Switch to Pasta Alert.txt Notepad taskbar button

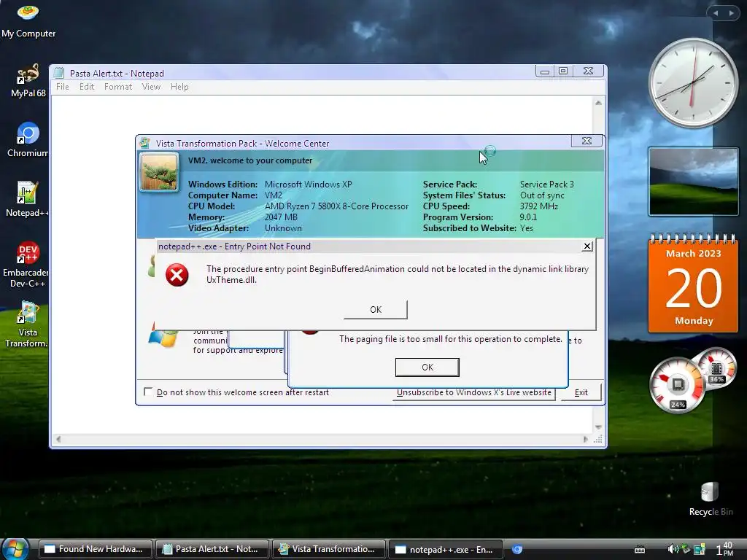[x=212, y=549]
